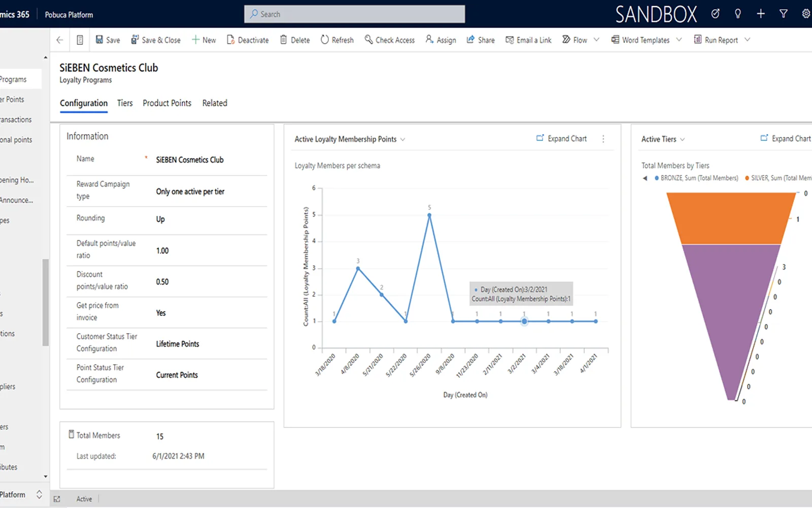Open advanced find funnel icon

(784, 14)
